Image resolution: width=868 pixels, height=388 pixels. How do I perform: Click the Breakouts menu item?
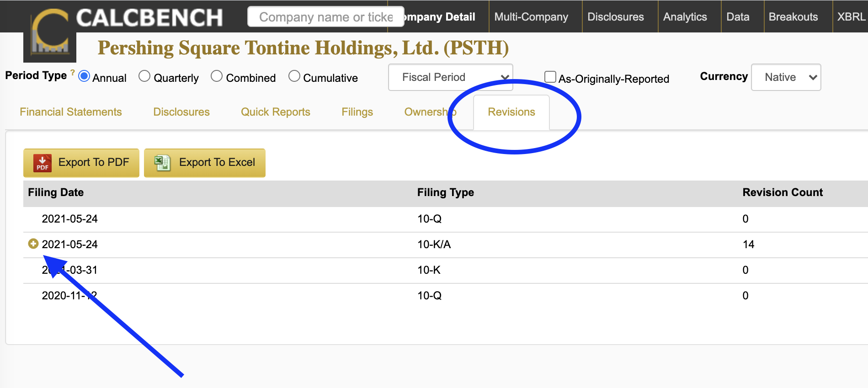coord(793,17)
